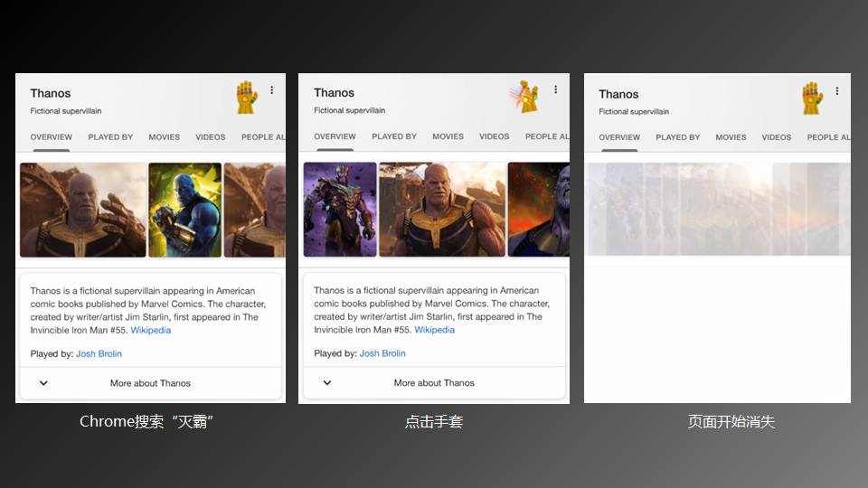Open the blue comic Thanos image in the left panel
Screen dimensions: 868x488
pos(184,210)
